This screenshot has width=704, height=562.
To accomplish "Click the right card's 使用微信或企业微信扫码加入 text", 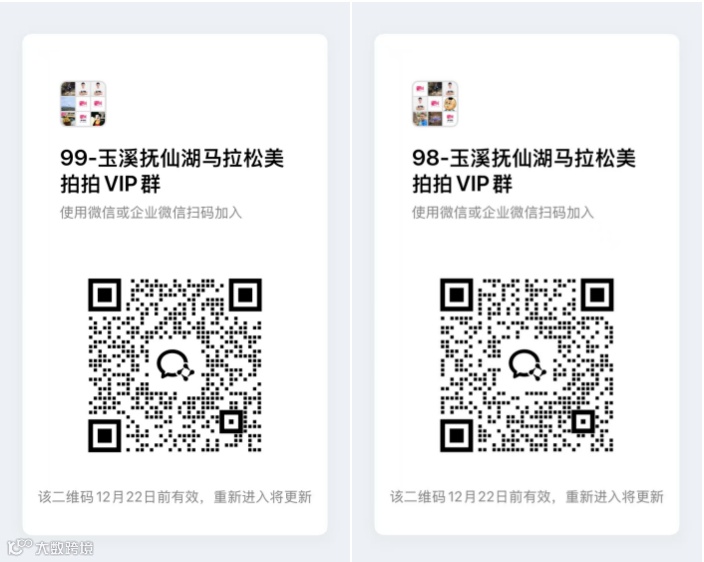I will tap(503, 212).
